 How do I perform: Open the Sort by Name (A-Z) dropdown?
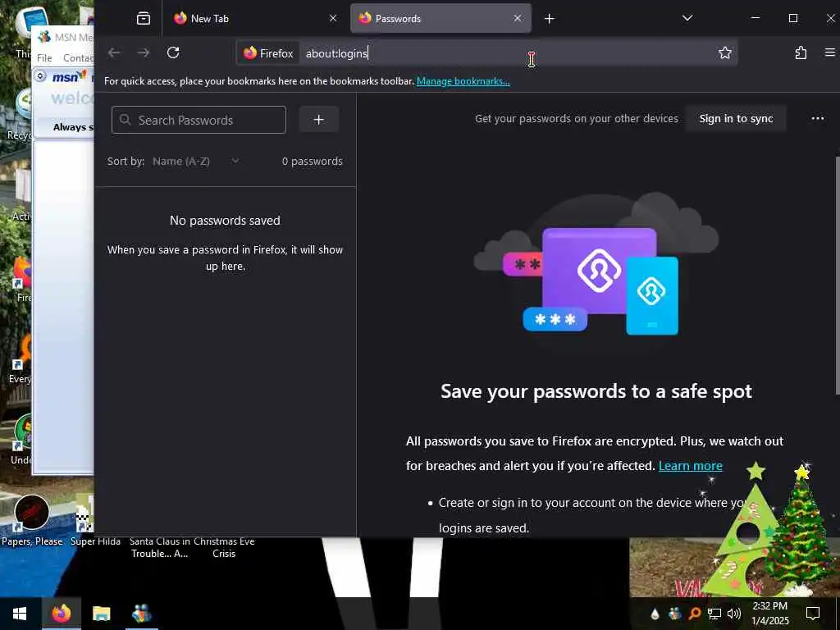pos(195,162)
